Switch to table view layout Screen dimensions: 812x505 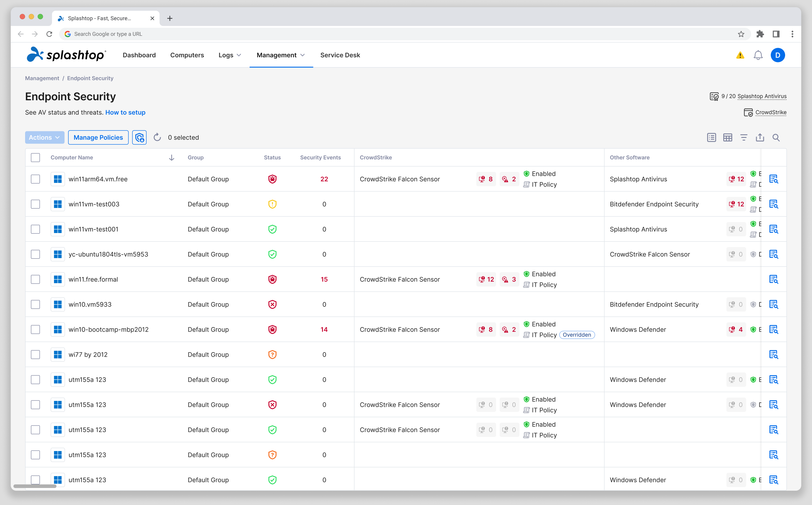[728, 138]
